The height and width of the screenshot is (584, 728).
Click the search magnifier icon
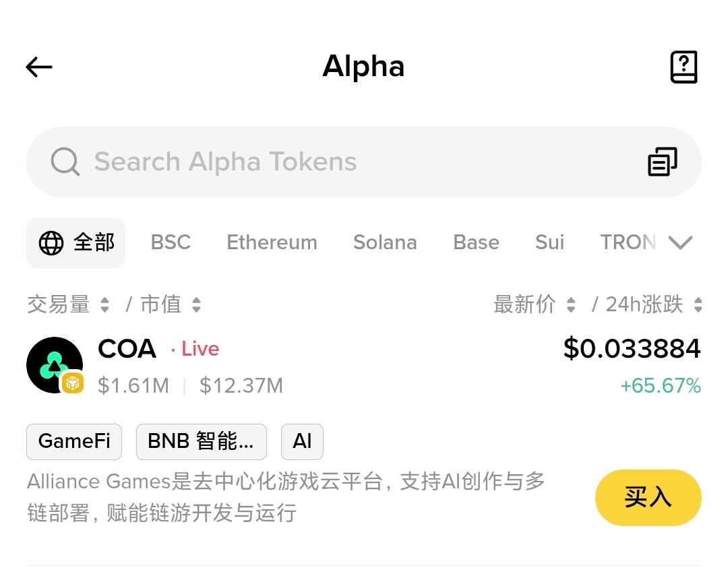65,162
